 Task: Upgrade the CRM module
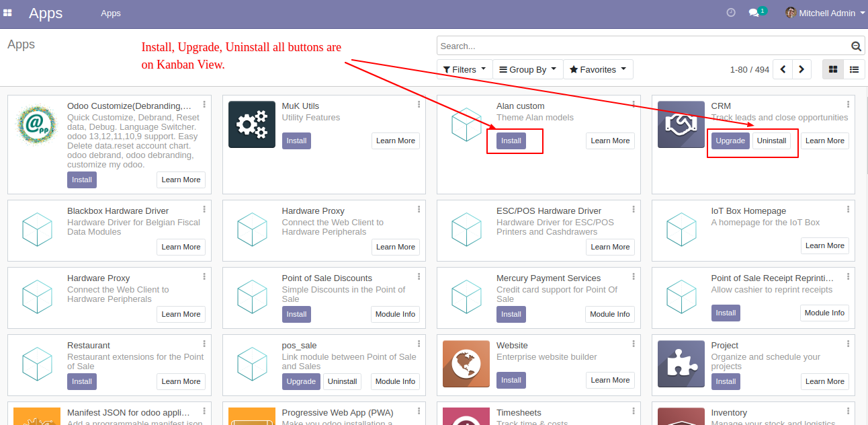point(730,141)
